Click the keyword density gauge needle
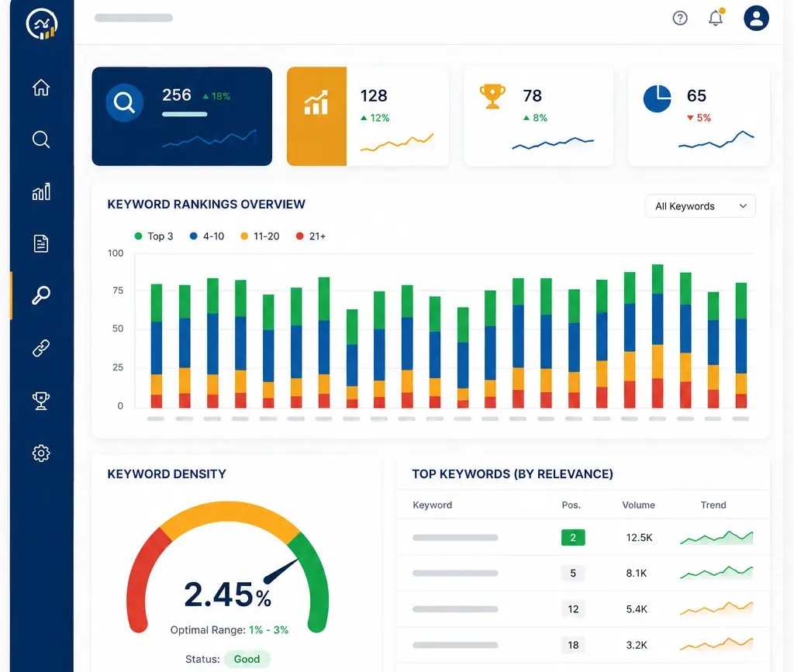This screenshot has height=672, width=794. [281, 570]
